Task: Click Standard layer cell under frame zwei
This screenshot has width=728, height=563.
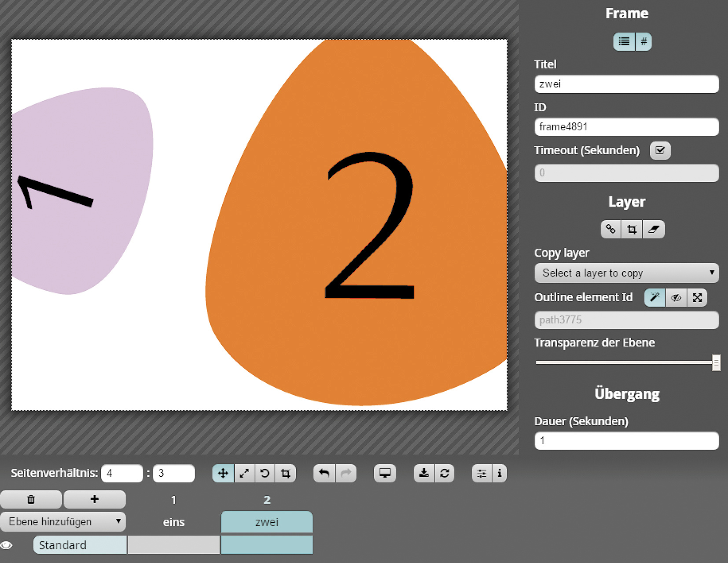Action: (267, 545)
